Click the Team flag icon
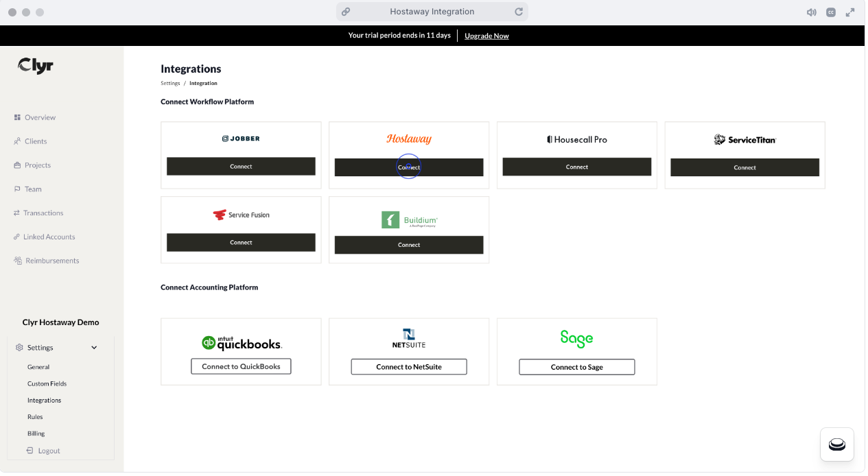 17,189
